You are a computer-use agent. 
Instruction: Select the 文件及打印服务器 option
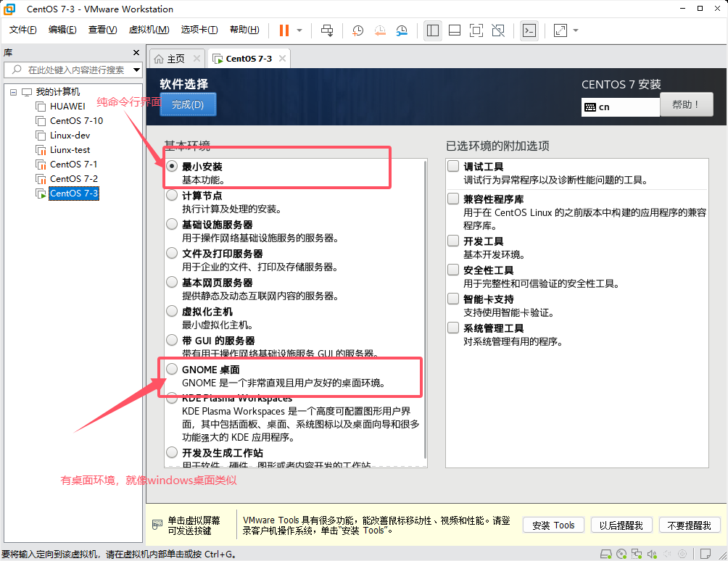click(x=172, y=254)
